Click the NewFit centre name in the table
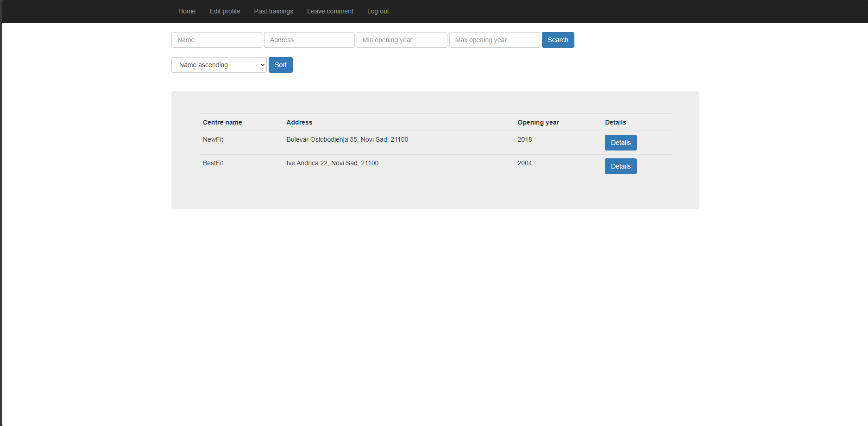This screenshot has height=426, width=868. point(213,139)
